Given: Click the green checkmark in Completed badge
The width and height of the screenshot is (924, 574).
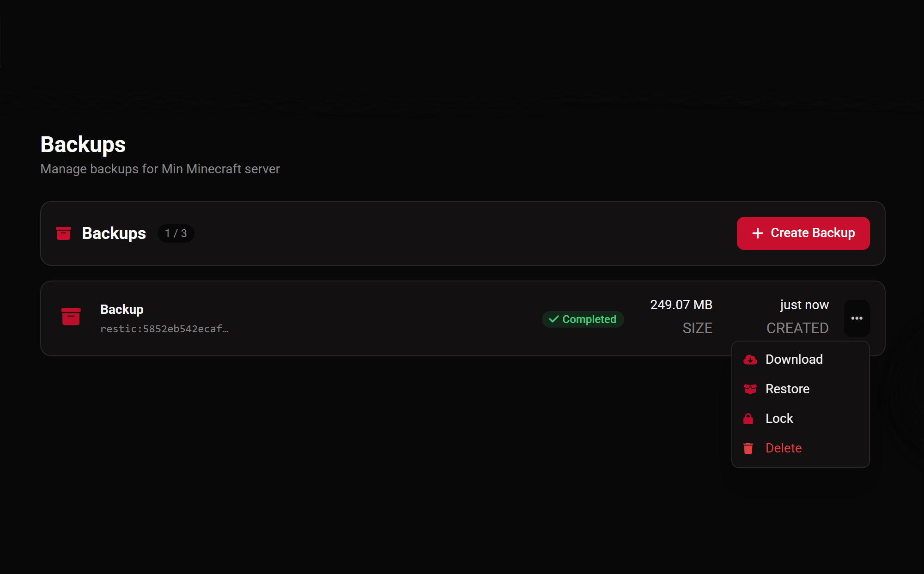Looking at the screenshot, I should [553, 319].
